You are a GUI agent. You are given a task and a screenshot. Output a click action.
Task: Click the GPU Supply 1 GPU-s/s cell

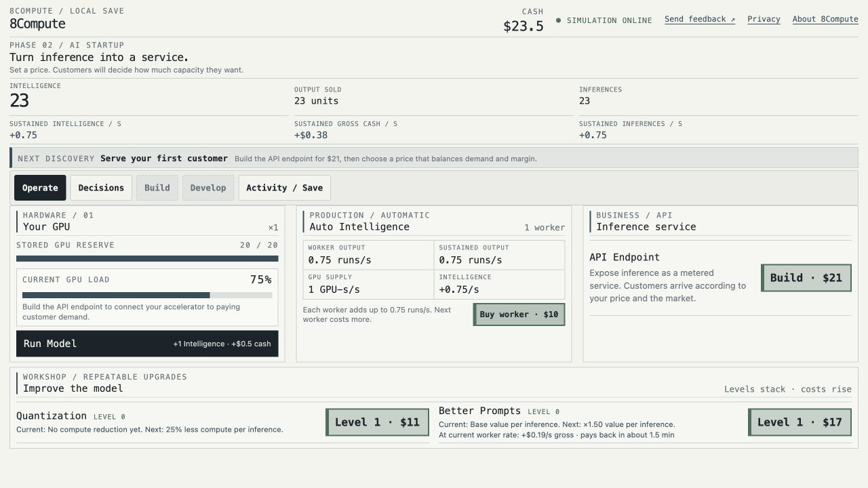pyautogui.click(x=368, y=284)
